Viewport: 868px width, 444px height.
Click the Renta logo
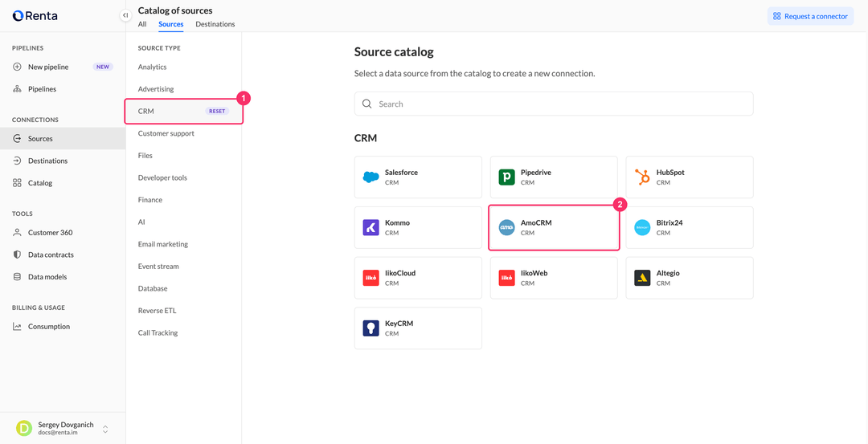tap(35, 15)
